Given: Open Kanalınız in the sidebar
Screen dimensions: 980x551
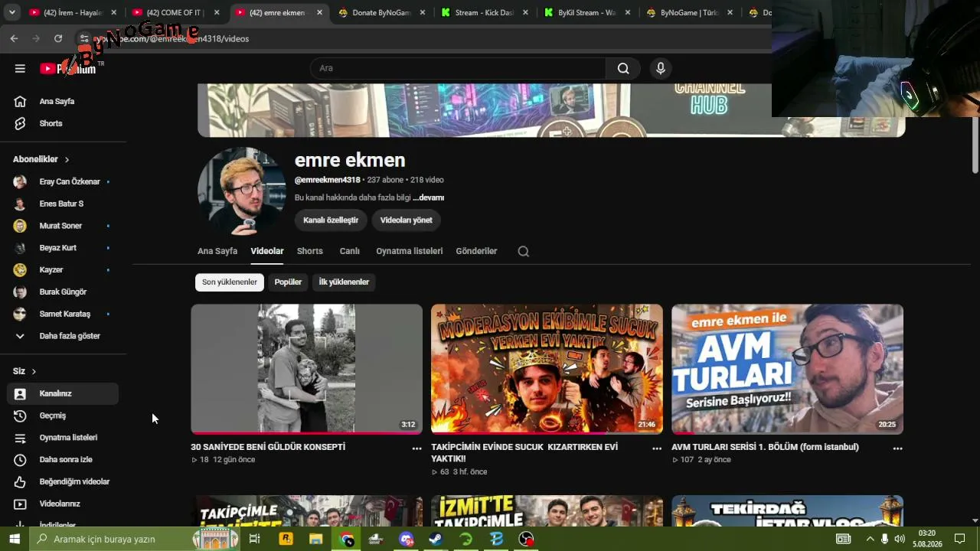Looking at the screenshot, I should coord(63,393).
